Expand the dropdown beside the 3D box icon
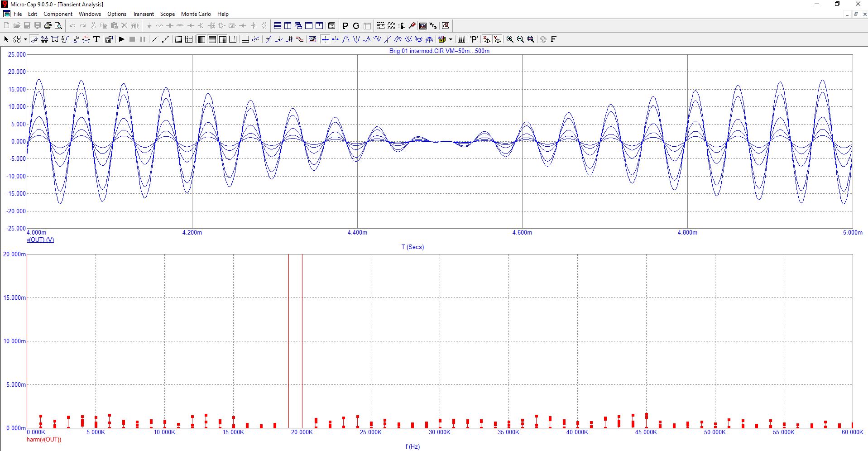Screen dimensions: 868x451 pos(451,39)
